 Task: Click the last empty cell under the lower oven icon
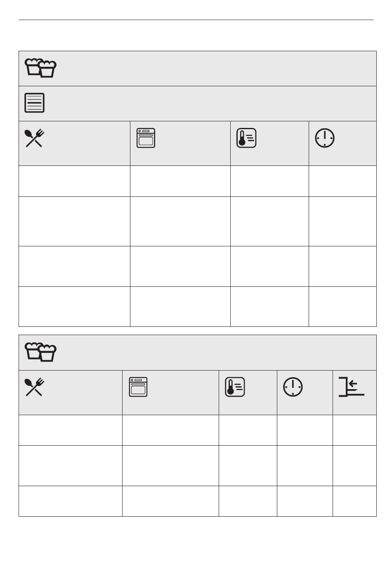pyautogui.click(x=170, y=501)
